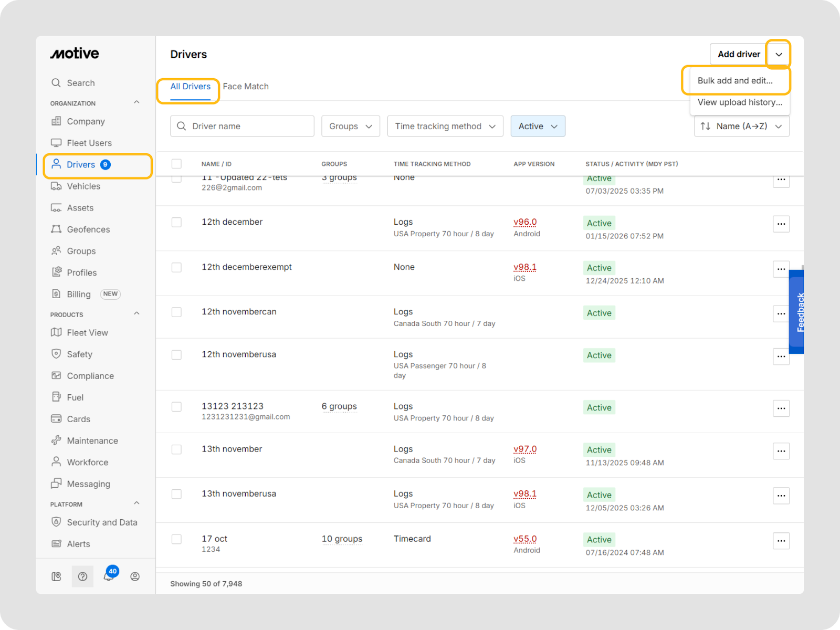The height and width of the screenshot is (630, 840).
Task: Navigate to Maintenance in the sidebar
Action: coord(92,441)
